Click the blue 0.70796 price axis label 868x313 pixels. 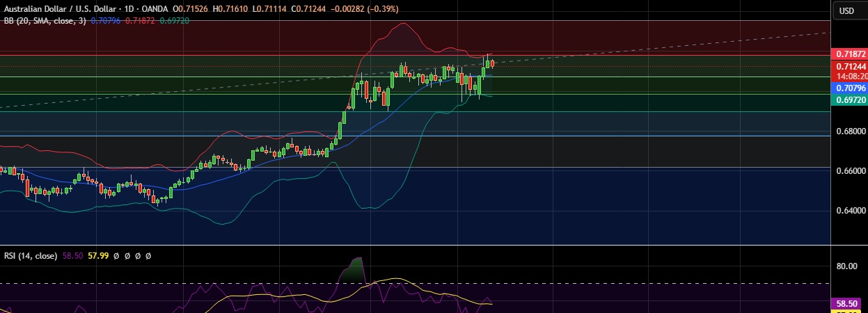tap(850, 88)
